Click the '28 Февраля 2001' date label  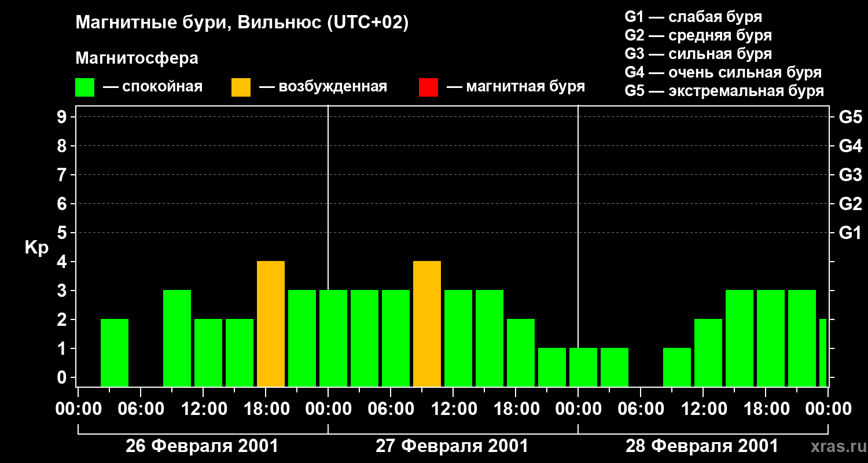[x=702, y=446]
